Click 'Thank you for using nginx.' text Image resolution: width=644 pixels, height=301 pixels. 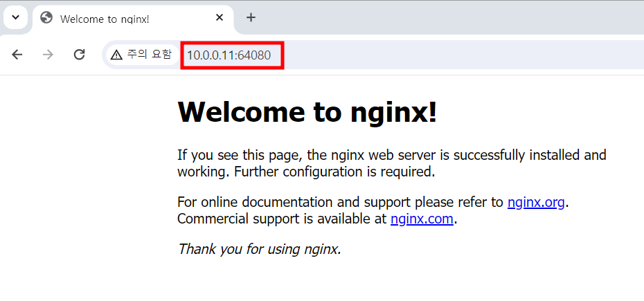pyautogui.click(x=260, y=249)
